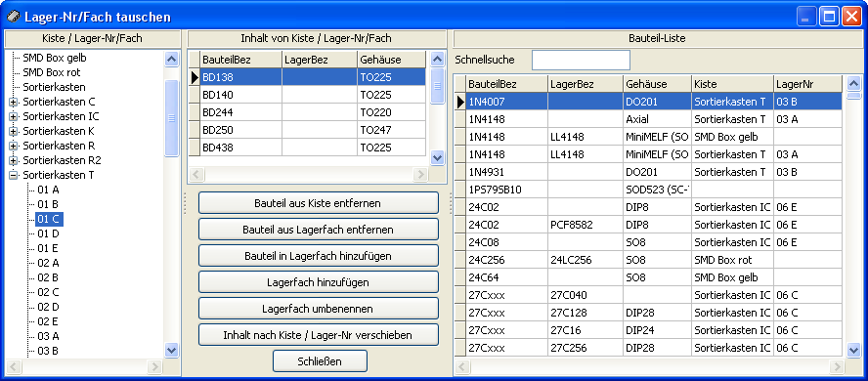Click Lagerfach umbenennen button
The height and width of the screenshot is (381, 868).
coord(319,309)
